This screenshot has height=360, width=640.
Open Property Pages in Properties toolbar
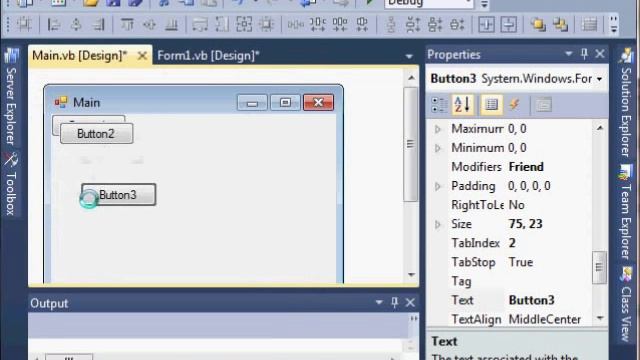[x=543, y=105]
